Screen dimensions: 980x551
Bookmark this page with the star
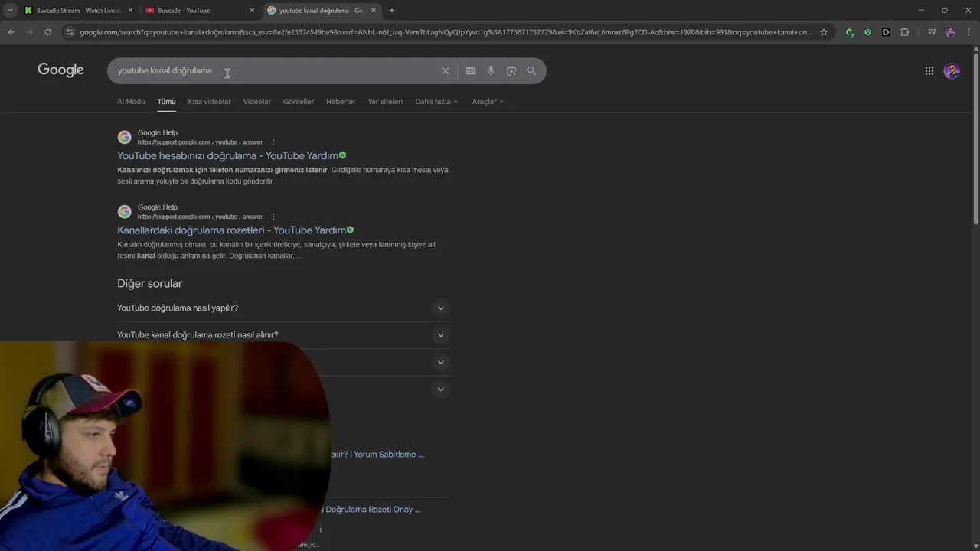(x=824, y=32)
